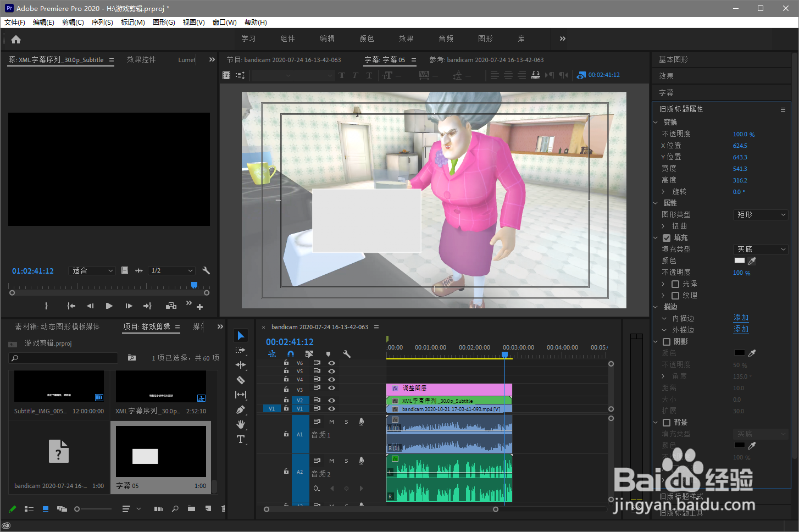Screen dimensions: 799x532
Task: Open the 字幕 panel header
Action: 666,92
